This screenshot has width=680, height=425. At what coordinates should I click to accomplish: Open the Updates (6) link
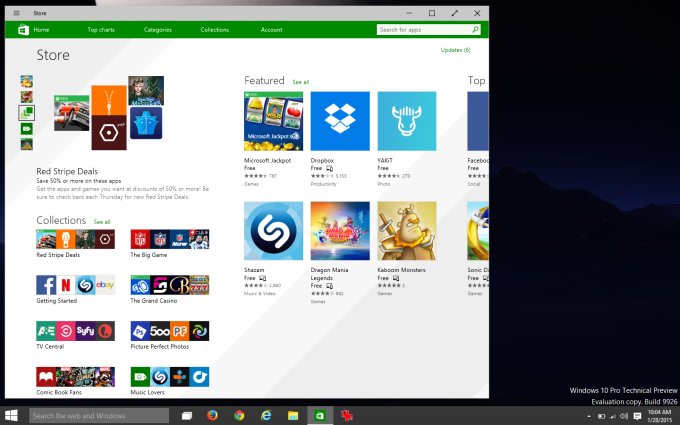click(x=455, y=50)
